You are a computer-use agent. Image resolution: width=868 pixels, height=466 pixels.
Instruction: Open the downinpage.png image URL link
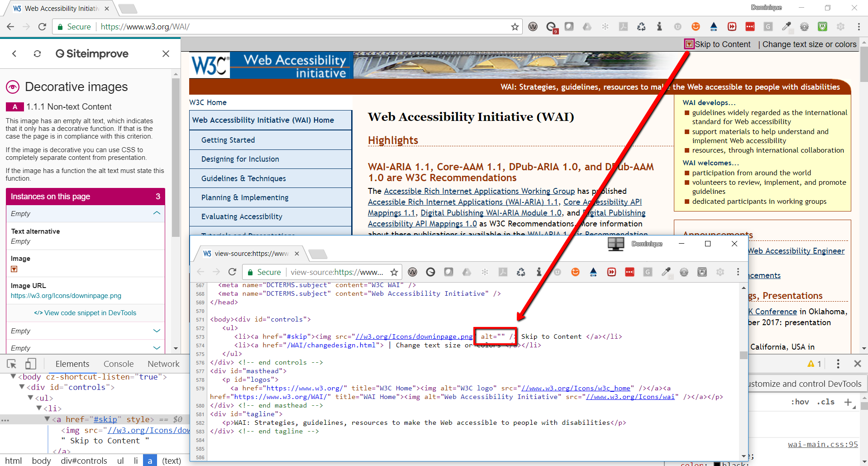point(66,296)
